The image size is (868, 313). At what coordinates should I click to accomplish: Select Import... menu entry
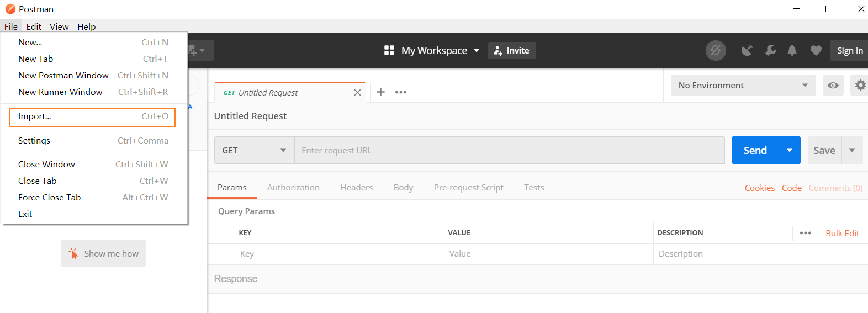[93, 116]
